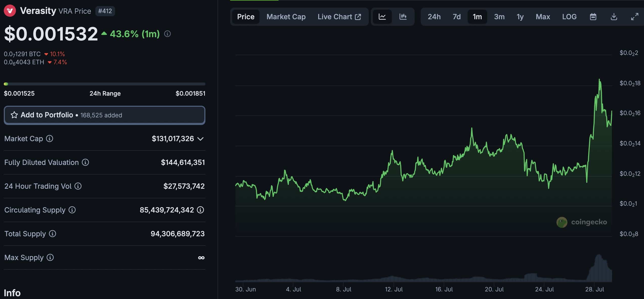Expand the Market Cap value dropdown
The image size is (644, 299).
(201, 139)
